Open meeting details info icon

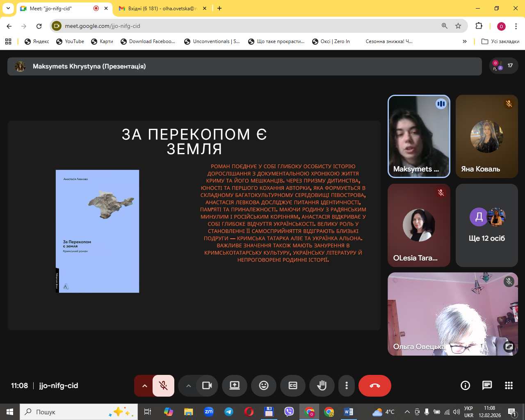[x=465, y=385]
